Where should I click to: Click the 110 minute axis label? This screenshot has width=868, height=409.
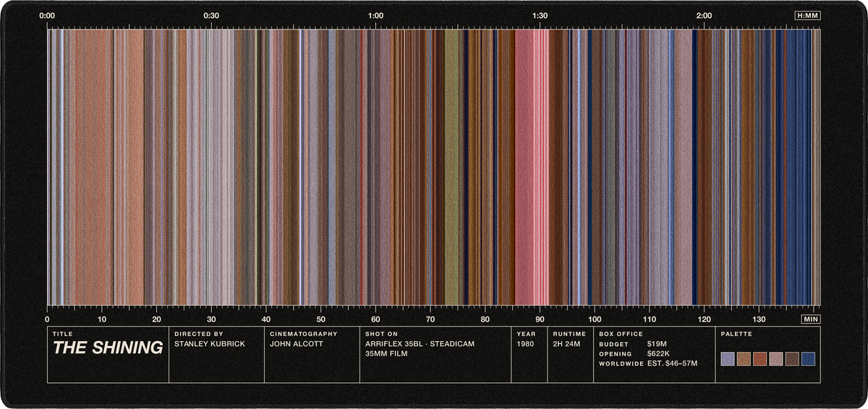point(650,319)
